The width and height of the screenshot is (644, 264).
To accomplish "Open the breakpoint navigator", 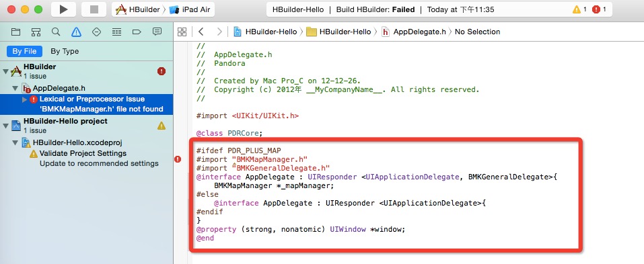I will pyautogui.click(x=137, y=32).
